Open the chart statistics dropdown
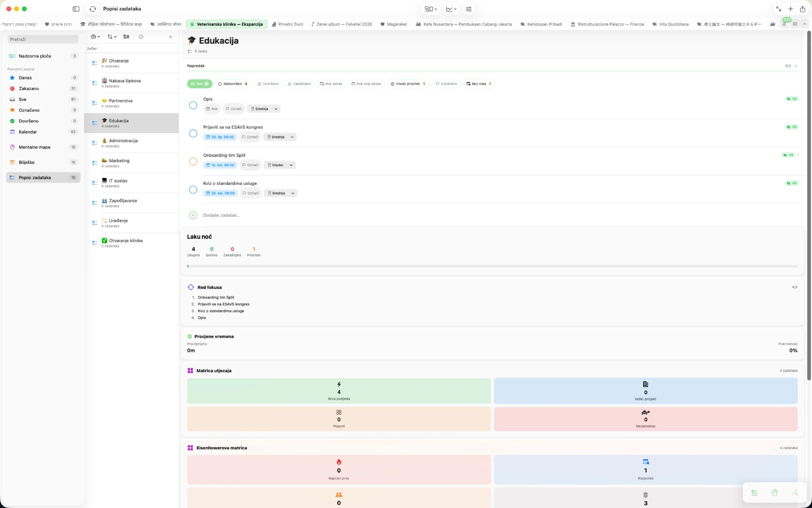This screenshot has height=508, width=812. 451,9
